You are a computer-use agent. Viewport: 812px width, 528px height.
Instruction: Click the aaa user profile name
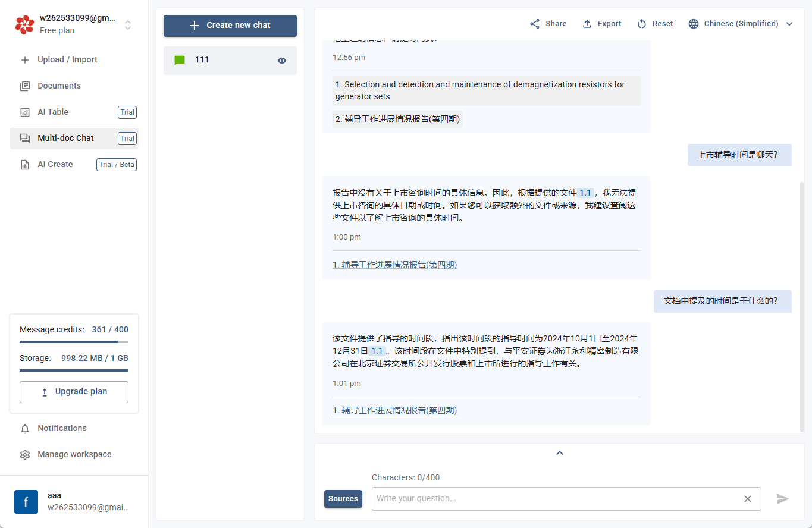point(55,495)
